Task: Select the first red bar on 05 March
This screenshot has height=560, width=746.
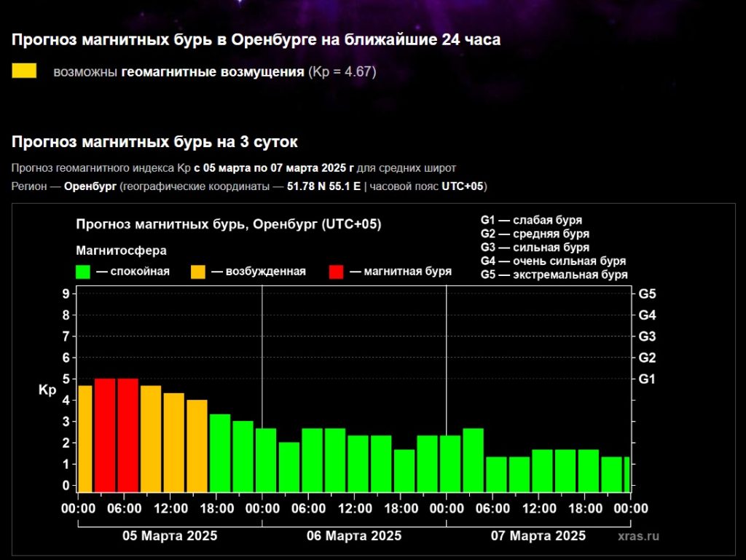Action: [x=105, y=435]
